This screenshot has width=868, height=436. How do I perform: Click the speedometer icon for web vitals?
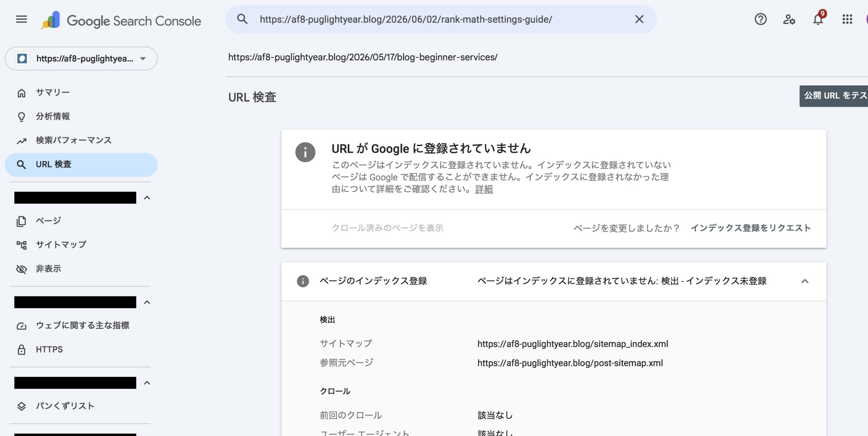click(21, 326)
